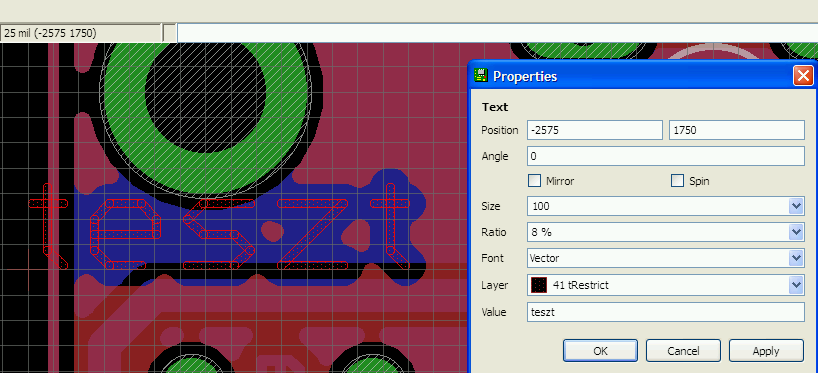Click the tRestrict layer color swatch
This screenshot has width=818, height=373.
point(539,285)
